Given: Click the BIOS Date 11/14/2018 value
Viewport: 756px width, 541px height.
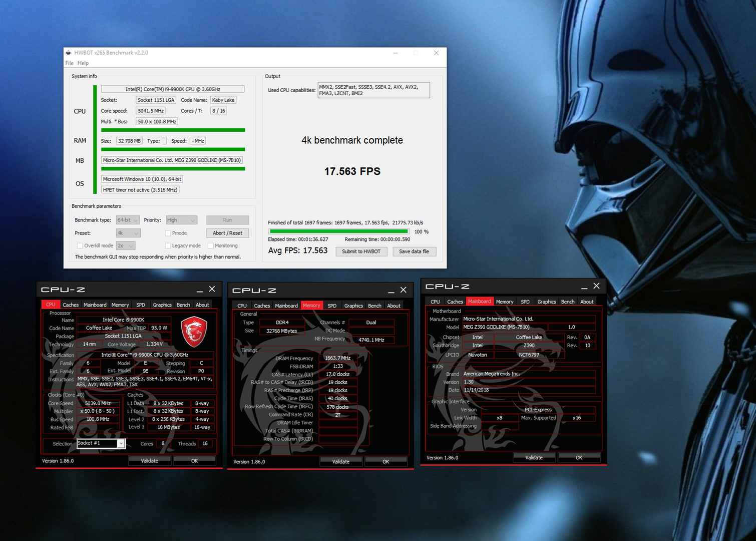Looking at the screenshot, I should tap(529, 390).
